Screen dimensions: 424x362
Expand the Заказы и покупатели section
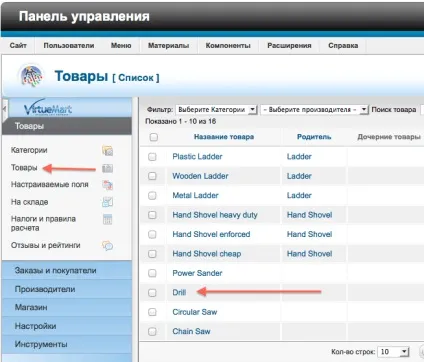point(67,270)
